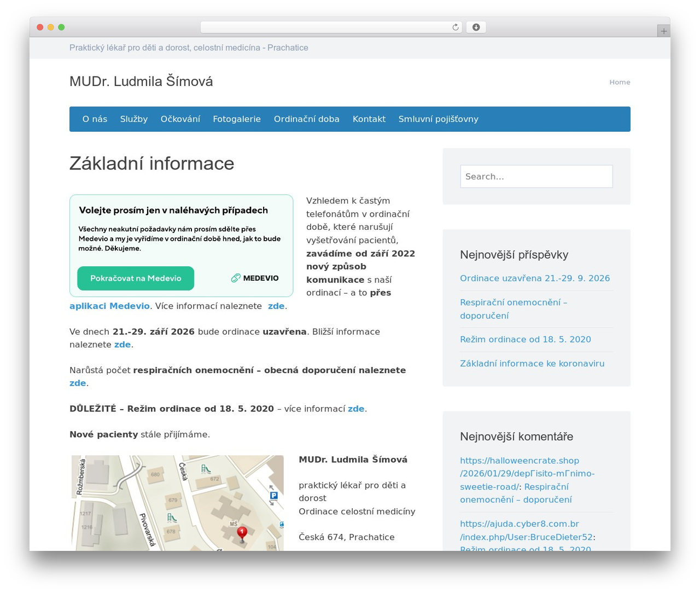
Task: Follow the aplikaci Medevio link
Action: point(109,306)
